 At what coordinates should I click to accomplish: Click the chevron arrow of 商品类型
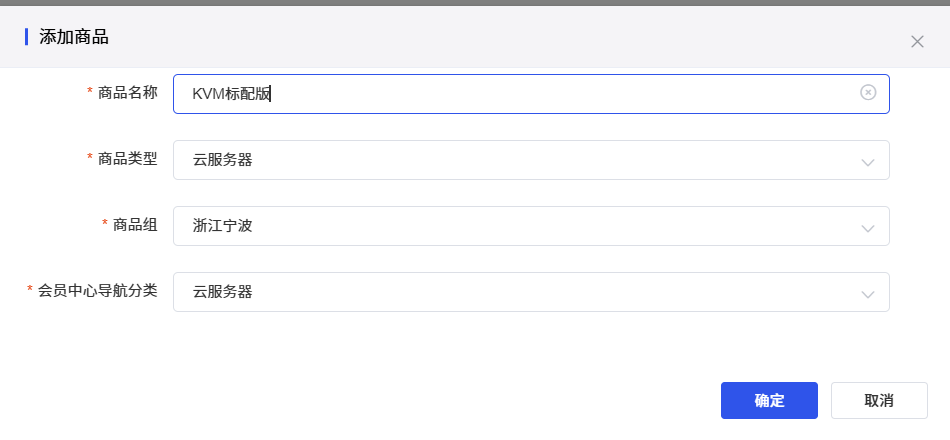(867, 161)
